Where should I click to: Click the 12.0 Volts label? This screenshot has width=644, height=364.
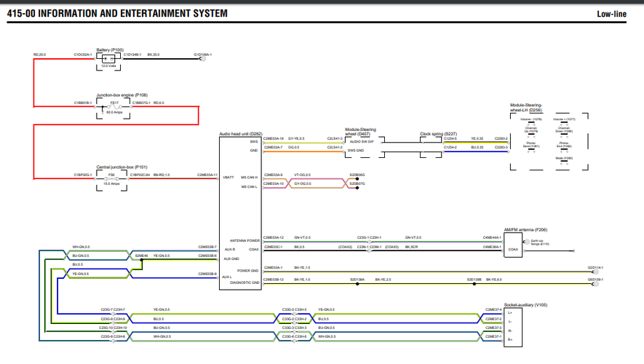click(x=108, y=66)
